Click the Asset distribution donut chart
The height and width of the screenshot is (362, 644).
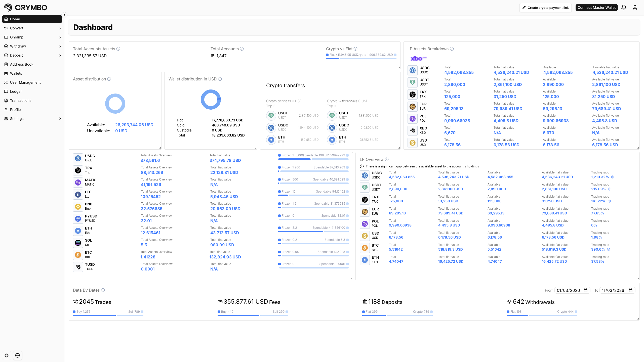[115, 104]
